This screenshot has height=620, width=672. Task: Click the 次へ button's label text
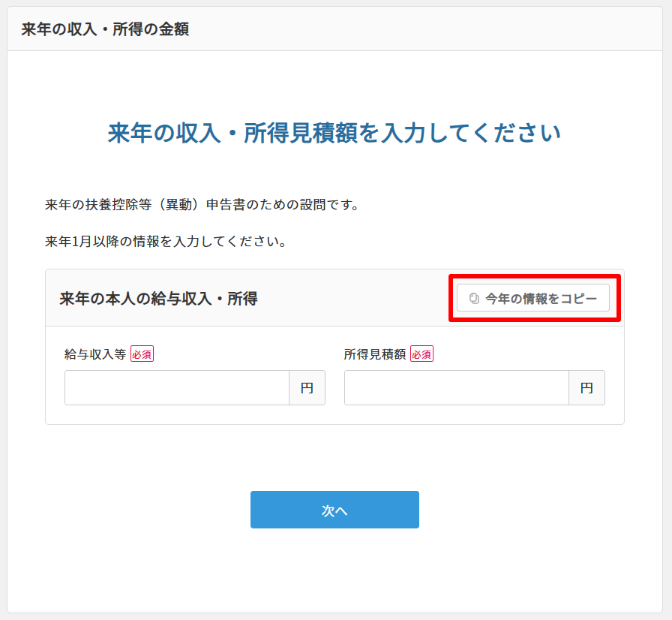pyautogui.click(x=334, y=509)
